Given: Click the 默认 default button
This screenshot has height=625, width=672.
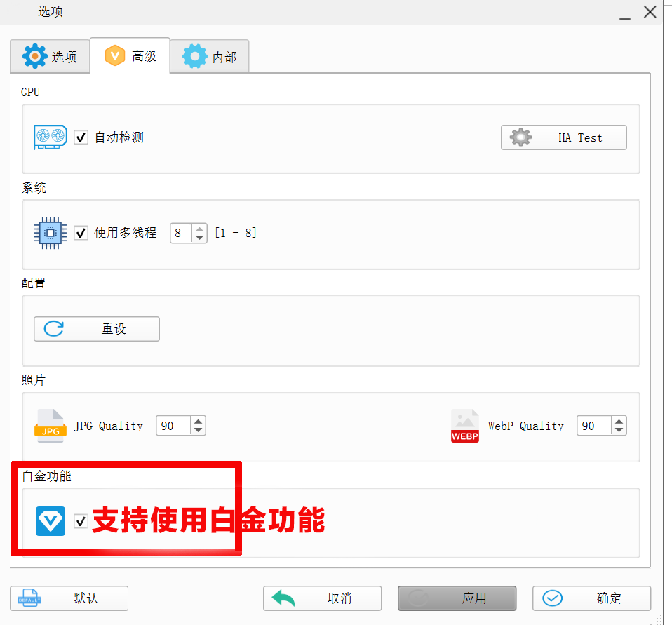Looking at the screenshot, I should click(69, 598).
